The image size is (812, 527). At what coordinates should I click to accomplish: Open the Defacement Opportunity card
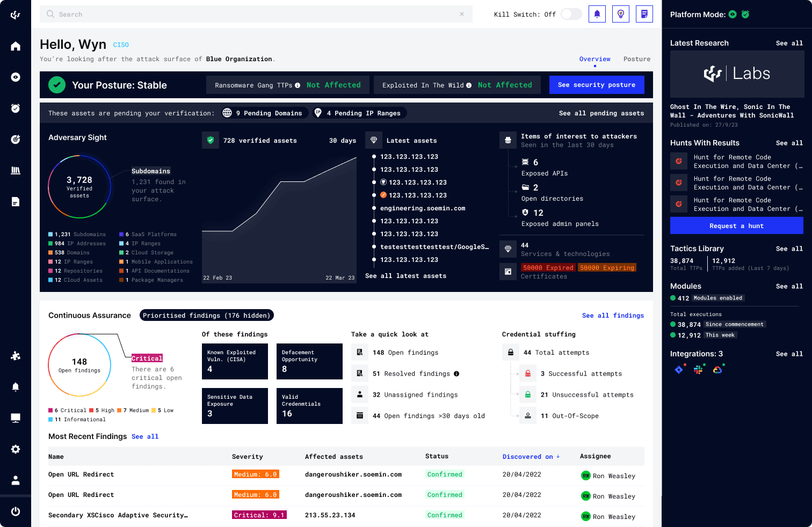coord(309,361)
